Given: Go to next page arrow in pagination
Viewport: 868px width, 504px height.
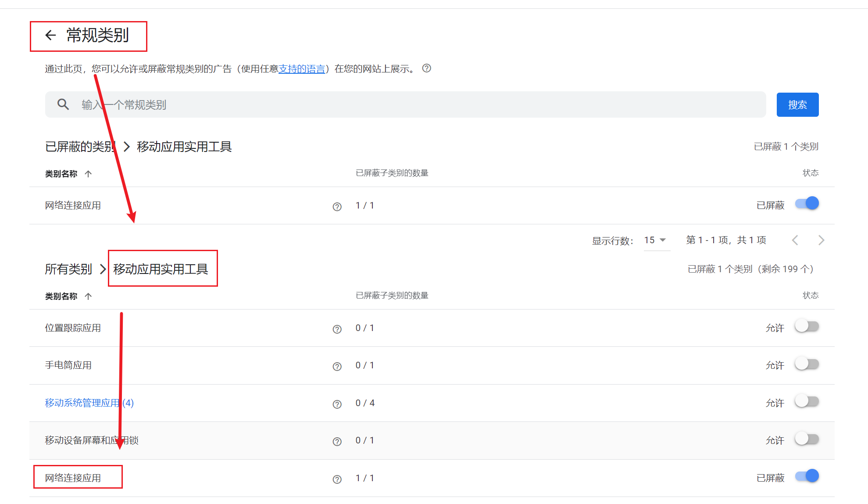Looking at the screenshot, I should [821, 240].
